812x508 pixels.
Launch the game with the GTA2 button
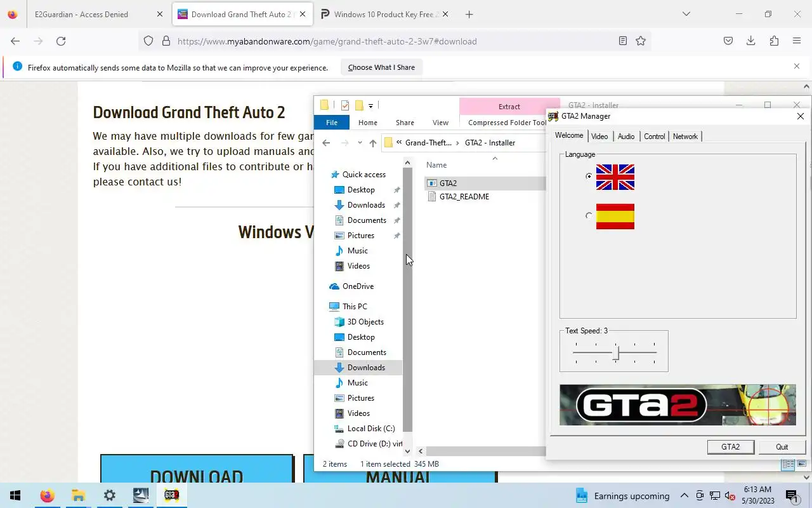pos(731,447)
